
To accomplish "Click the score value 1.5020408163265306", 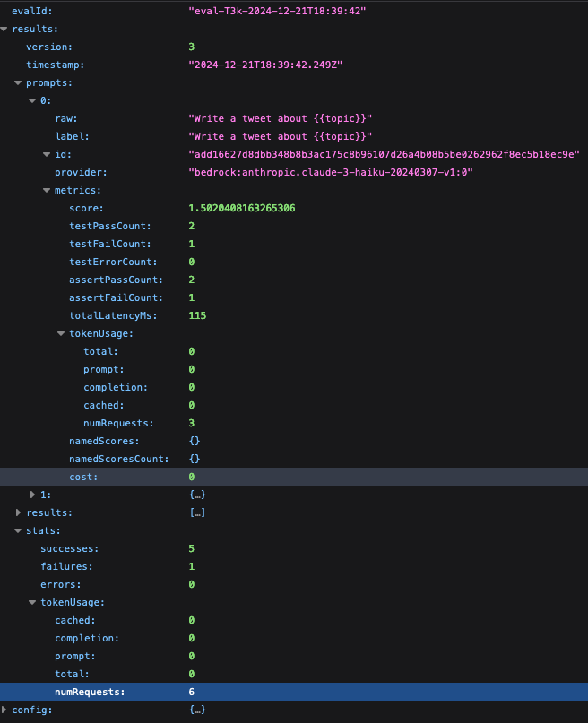I will [x=242, y=209].
